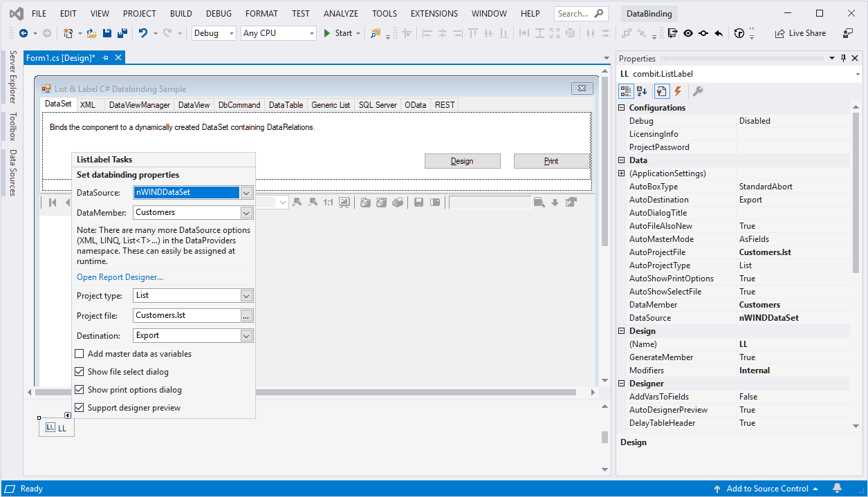This screenshot has width=868, height=497.
Task: Click the back arrow icon near Live Share
Action: 719,33
